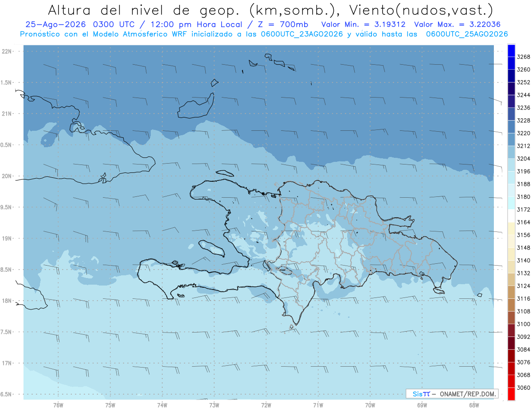The image size is (532, 411).
Task: Click the 3252 color scale value
Action: click(523, 82)
